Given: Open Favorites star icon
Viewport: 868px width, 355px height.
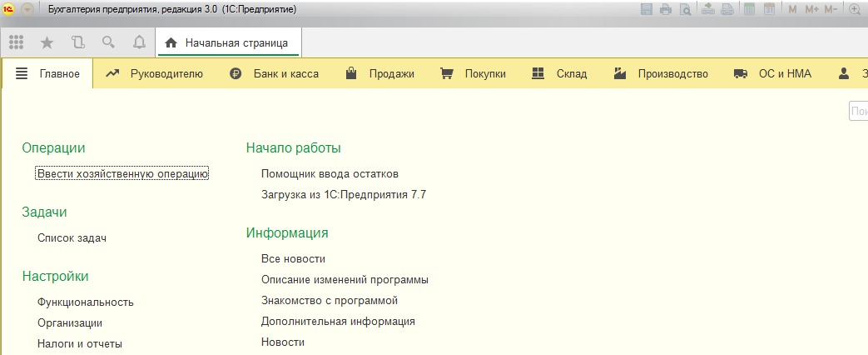Looking at the screenshot, I should tap(47, 42).
